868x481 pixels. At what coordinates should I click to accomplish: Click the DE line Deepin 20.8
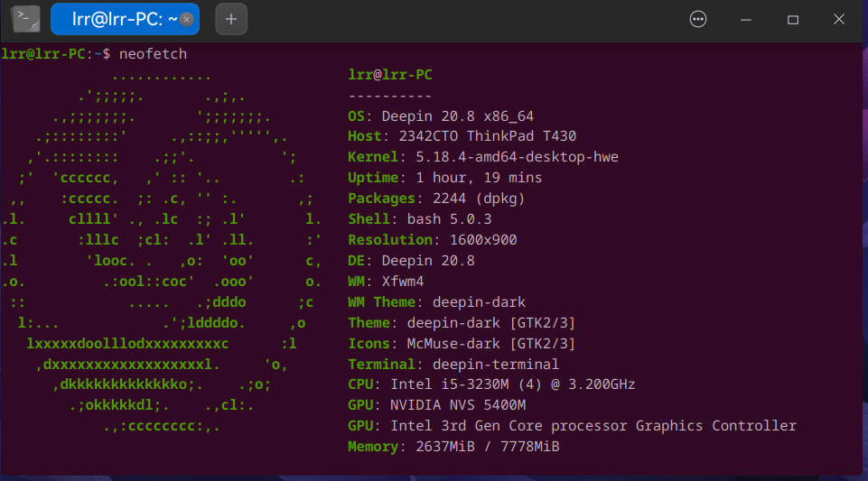pos(411,261)
